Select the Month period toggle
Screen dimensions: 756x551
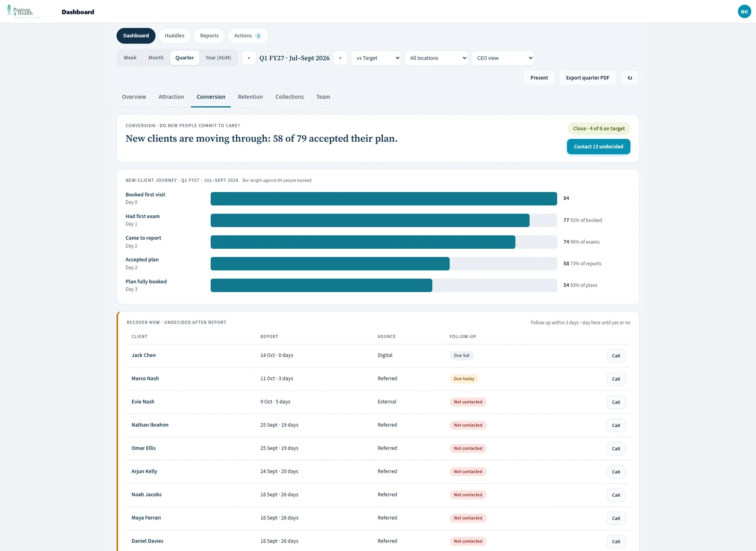[156, 58]
